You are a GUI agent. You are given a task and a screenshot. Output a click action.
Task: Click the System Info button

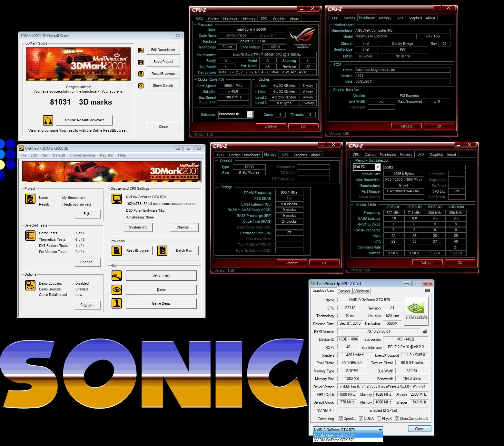tap(138, 228)
